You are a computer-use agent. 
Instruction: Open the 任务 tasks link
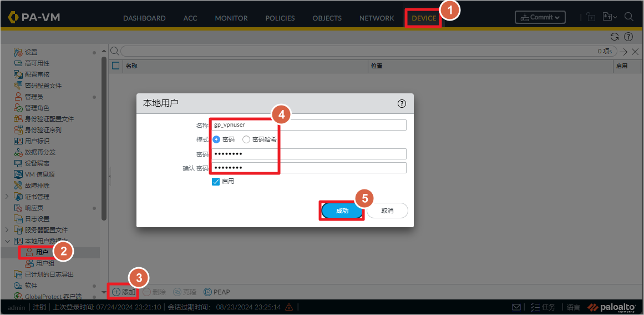tap(543, 307)
